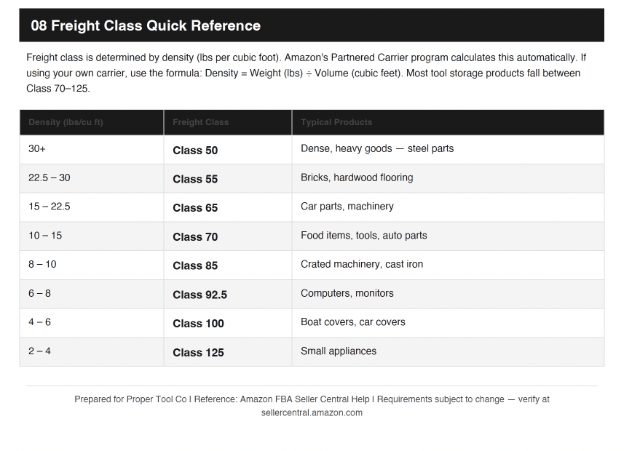Click the 'Class 100' cell
Screen dimensions: 640x451
click(x=228, y=323)
